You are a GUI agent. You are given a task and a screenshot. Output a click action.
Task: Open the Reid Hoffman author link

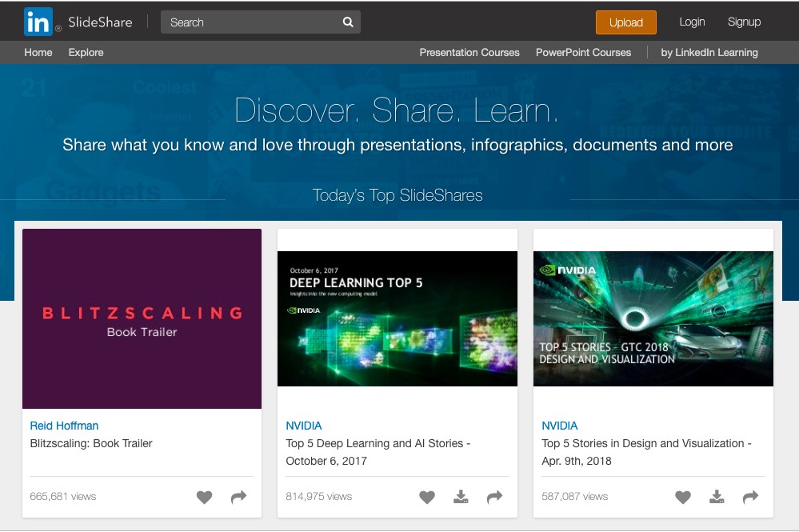click(64, 426)
